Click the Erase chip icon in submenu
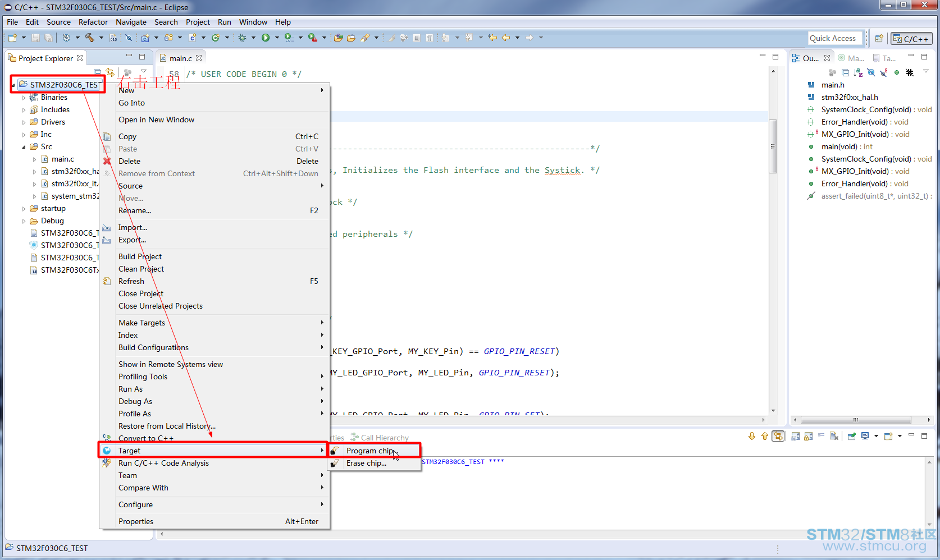The width and height of the screenshot is (940, 560). (335, 463)
